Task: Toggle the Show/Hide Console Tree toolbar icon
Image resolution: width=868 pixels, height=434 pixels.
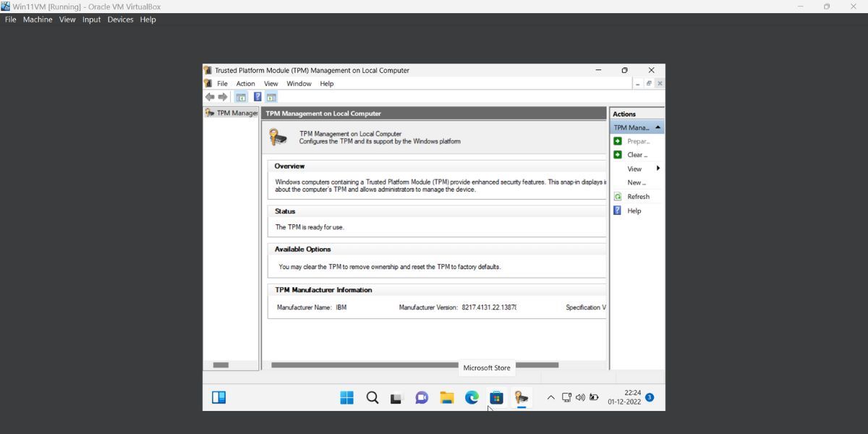Action: (241, 97)
